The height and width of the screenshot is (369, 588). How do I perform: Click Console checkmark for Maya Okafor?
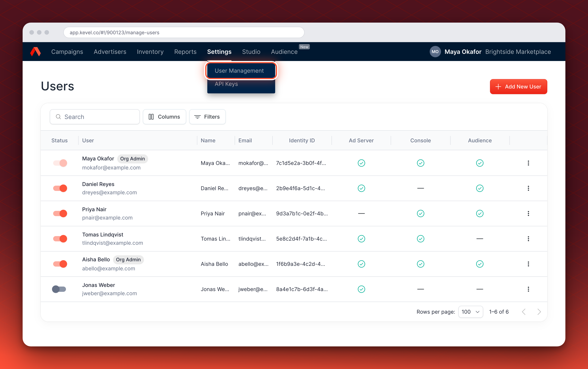[420, 163]
